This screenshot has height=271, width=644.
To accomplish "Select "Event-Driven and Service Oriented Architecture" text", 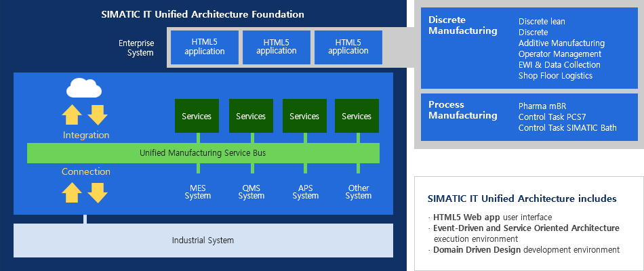I will pos(526,228).
